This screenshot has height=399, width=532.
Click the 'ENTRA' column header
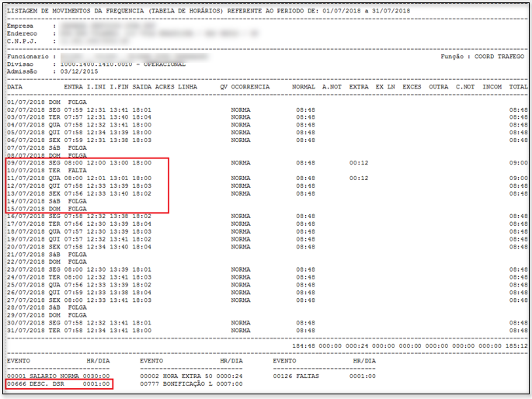point(73,87)
